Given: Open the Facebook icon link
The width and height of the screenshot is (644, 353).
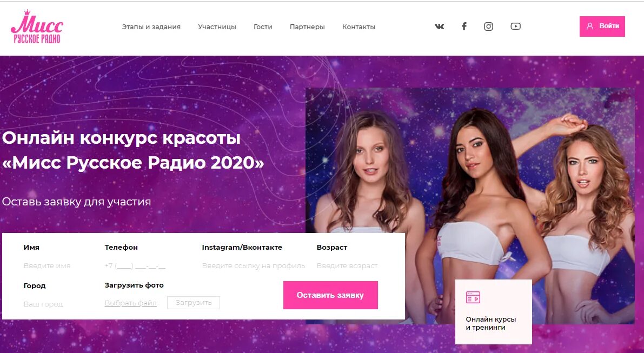Looking at the screenshot, I should (x=464, y=26).
